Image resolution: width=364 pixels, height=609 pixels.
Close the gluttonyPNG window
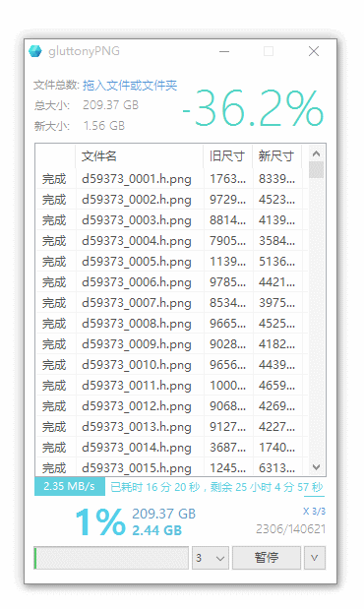tap(314, 51)
